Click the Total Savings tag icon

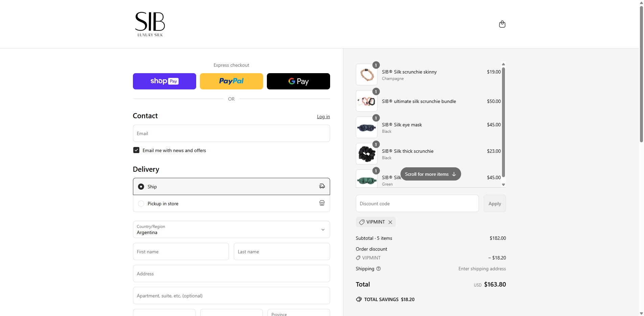pos(359,299)
